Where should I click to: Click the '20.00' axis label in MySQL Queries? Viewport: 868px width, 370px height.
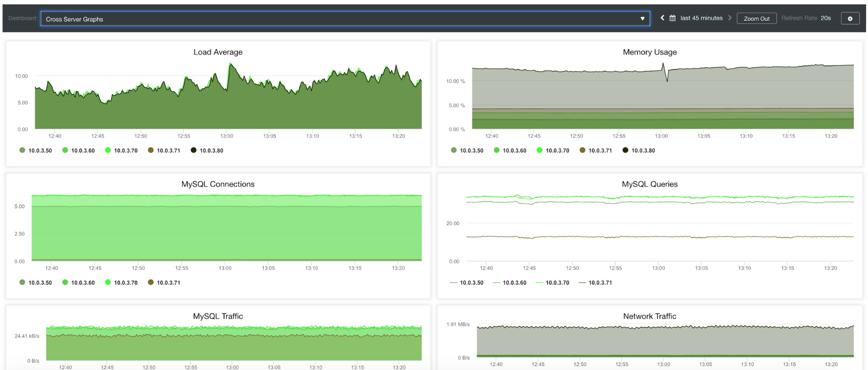tap(453, 223)
